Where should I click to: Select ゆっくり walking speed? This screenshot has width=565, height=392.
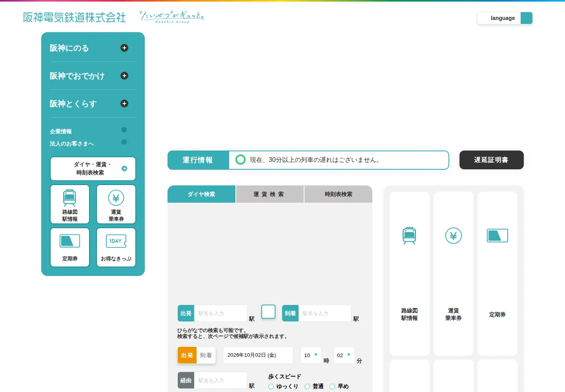(x=271, y=387)
